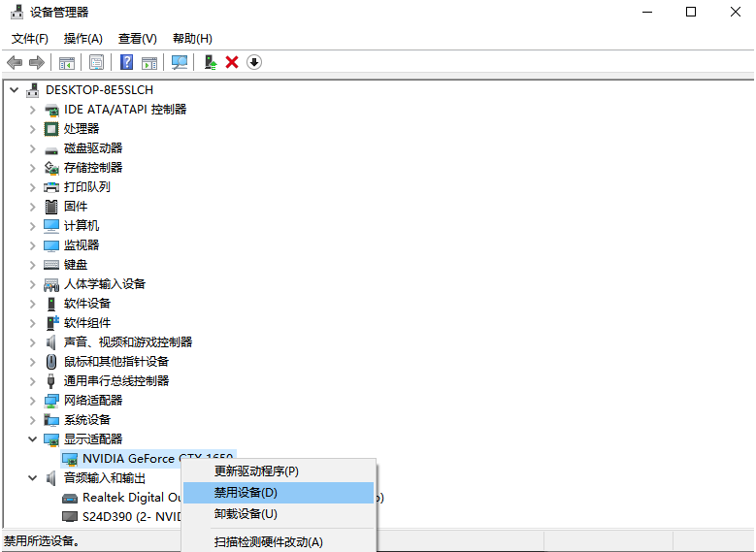Expand the 键盘 category
Screen dimensions: 756x552
pyautogui.click(x=32, y=265)
